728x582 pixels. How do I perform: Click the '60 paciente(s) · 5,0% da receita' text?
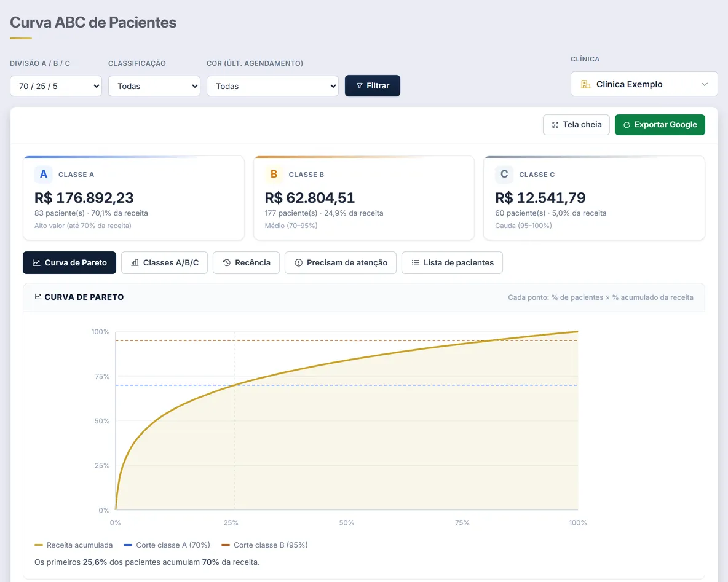(551, 213)
